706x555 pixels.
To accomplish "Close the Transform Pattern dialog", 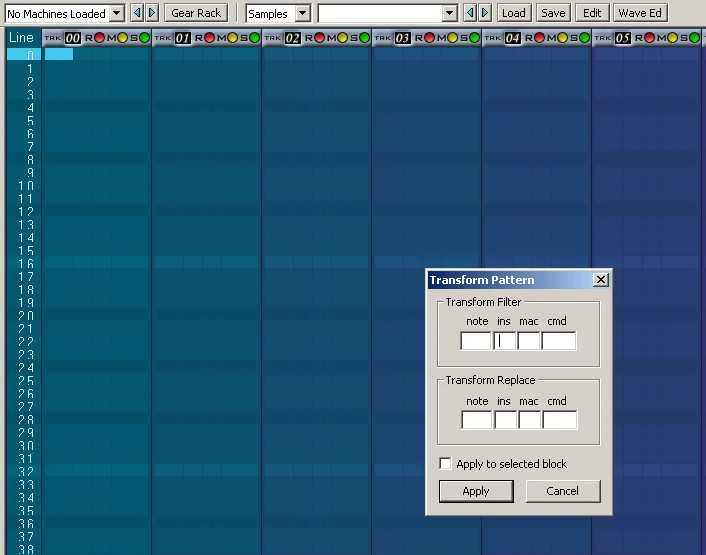I will click(600, 280).
